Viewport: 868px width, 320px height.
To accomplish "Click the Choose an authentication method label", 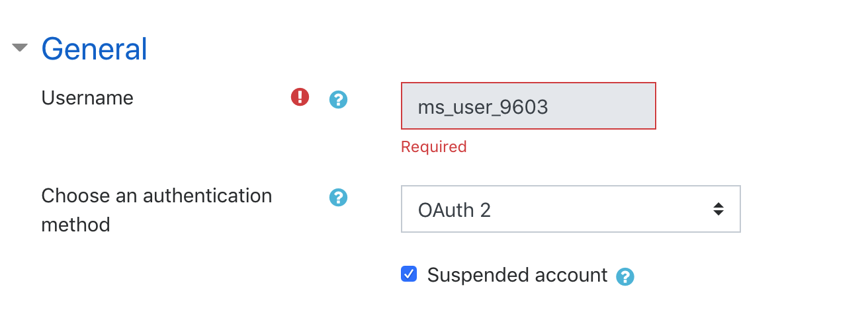I will coord(157,210).
